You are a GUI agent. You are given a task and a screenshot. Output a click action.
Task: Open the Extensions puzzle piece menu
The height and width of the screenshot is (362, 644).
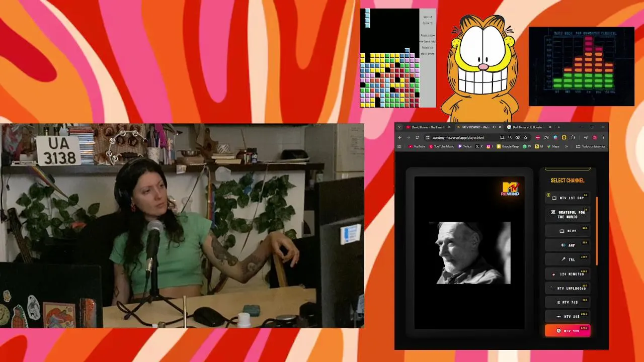coord(573,137)
